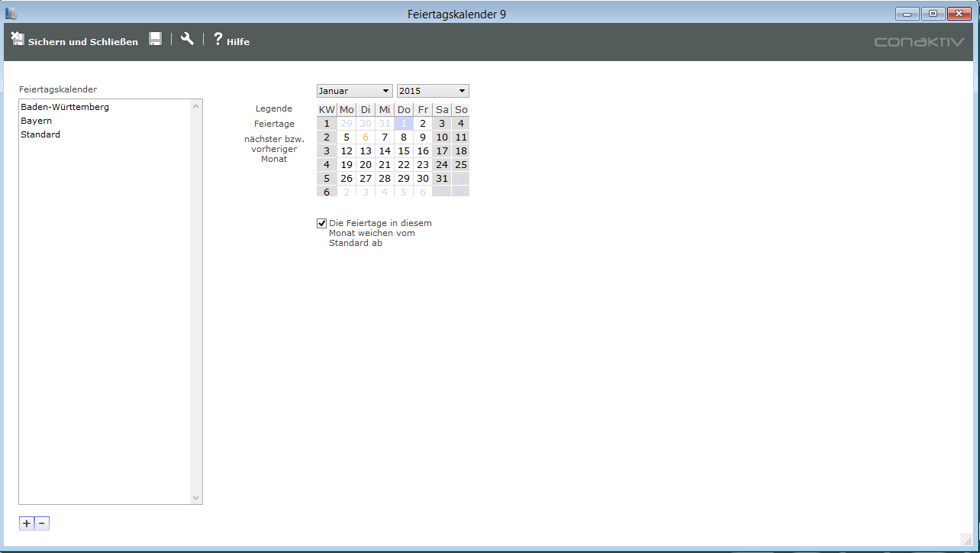Click the app icon in title bar
Screen dimensions: 980x553
[11, 14]
